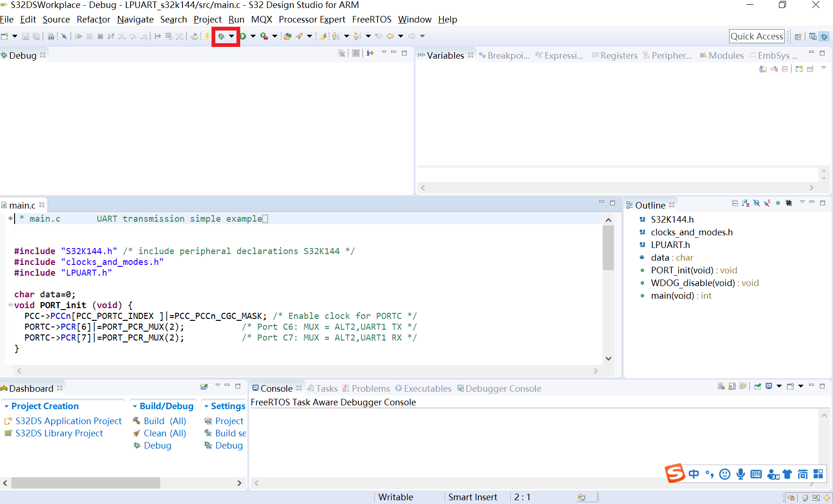
Task: Click the green Run launch icon
Action: [x=243, y=36]
